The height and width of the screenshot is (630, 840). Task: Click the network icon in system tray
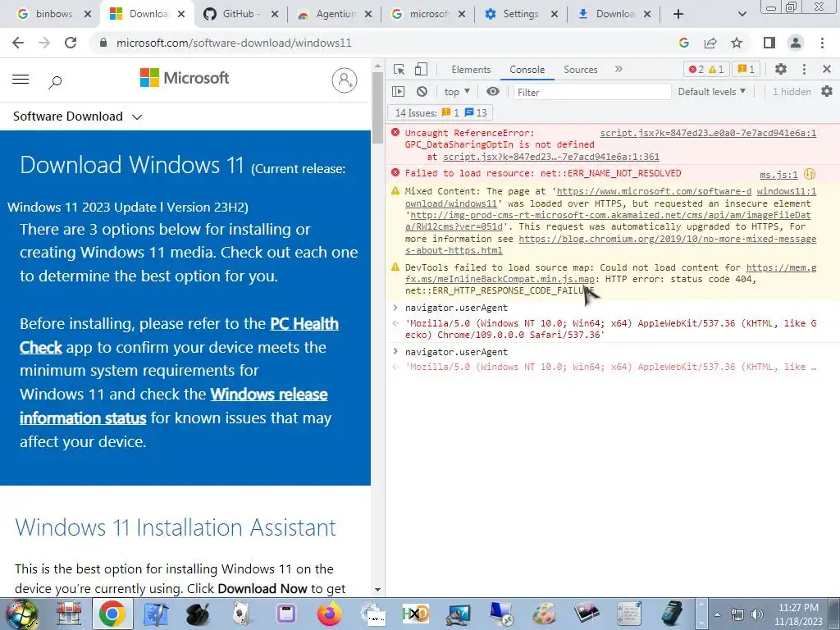(x=737, y=614)
